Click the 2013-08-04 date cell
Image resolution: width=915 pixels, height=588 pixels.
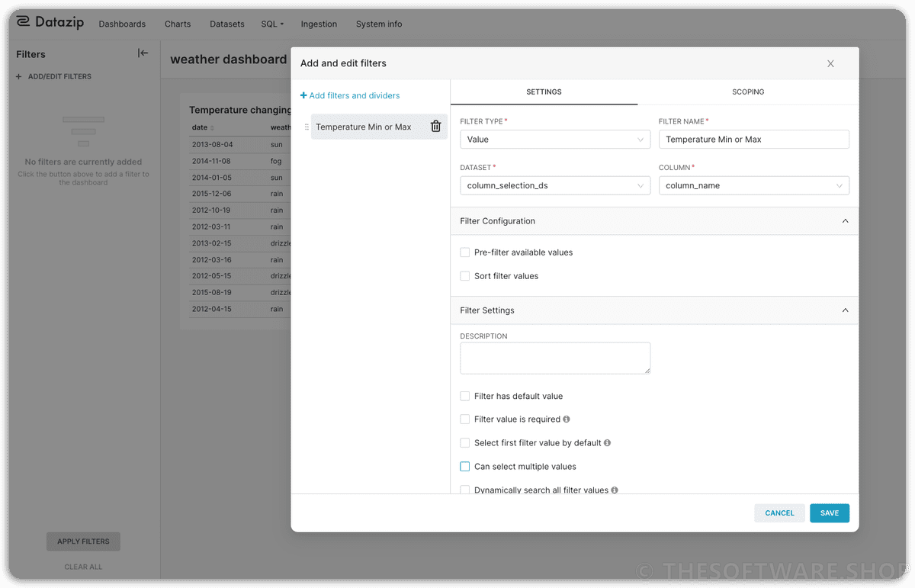(x=212, y=144)
